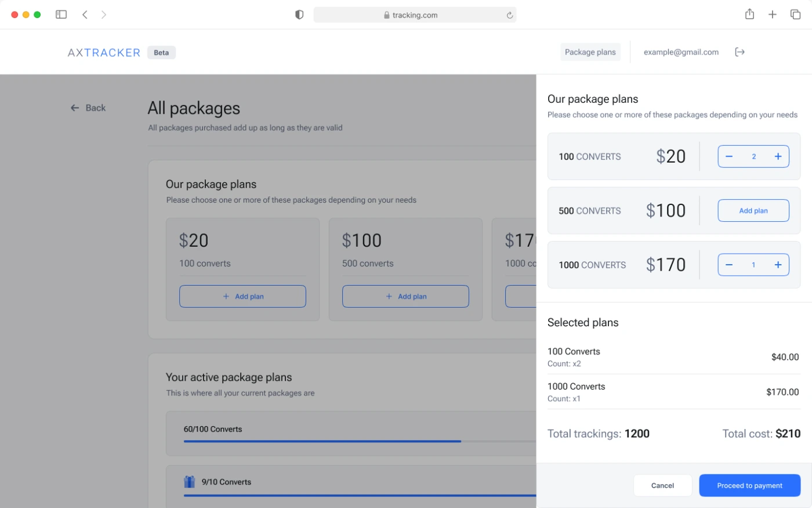This screenshot has width=812, height=508.
Task: Click the Total trackings 1200 text
Action: 599,434
